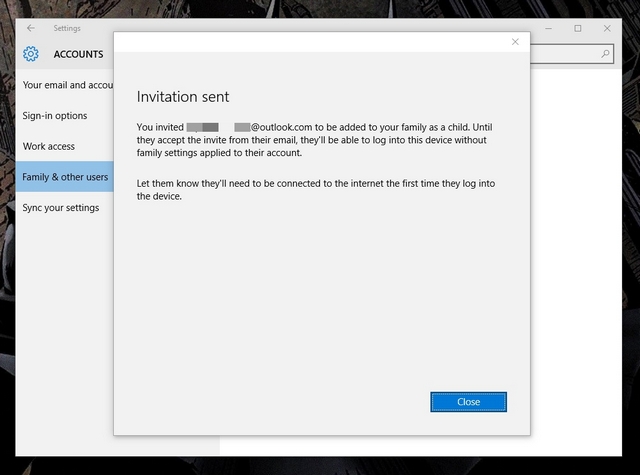
Task: Go back with the Settings back arrow
Action: pos(31,28)
